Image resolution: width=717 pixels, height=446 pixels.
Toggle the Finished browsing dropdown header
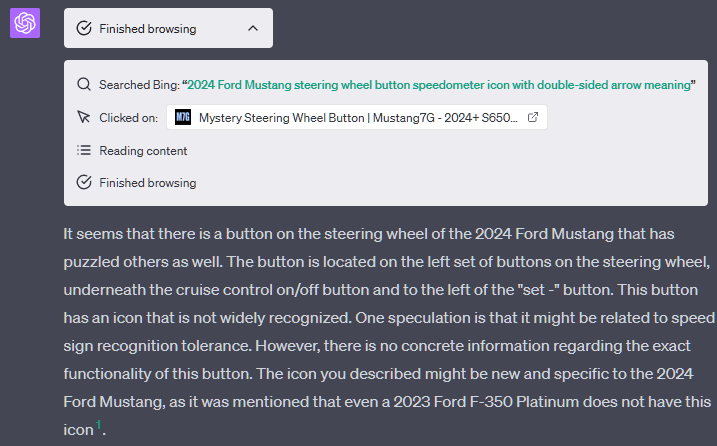(168, 28)
